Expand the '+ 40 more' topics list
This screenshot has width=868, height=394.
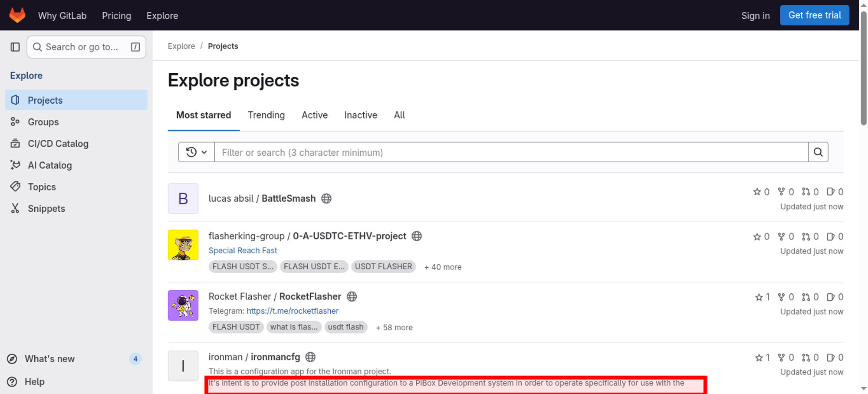443,267
